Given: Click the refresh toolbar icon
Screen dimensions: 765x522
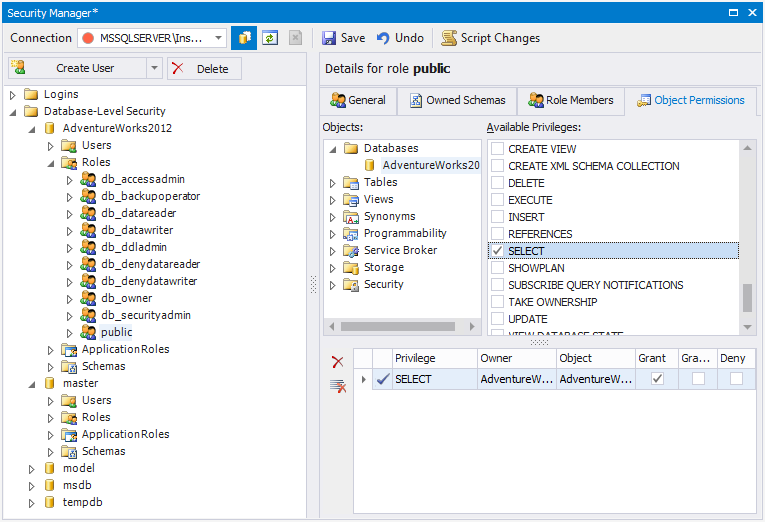Looking at the screenshot, I should tap(270, 38).
